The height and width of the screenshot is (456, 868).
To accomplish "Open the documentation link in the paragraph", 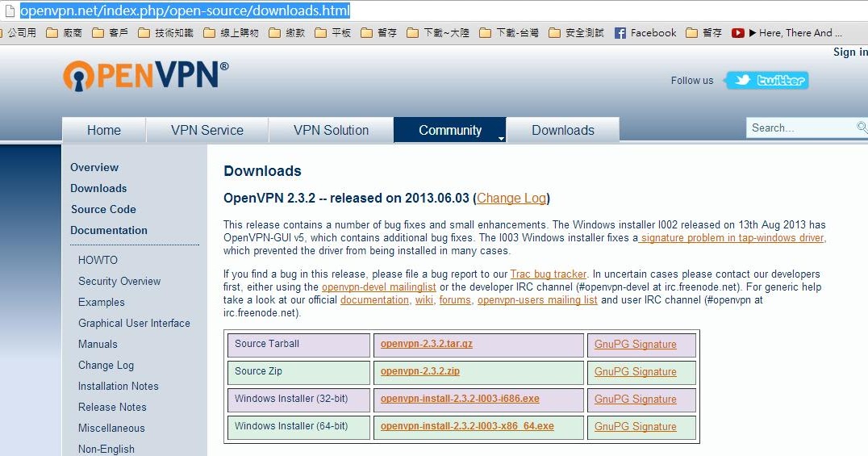I will [374, 299].
